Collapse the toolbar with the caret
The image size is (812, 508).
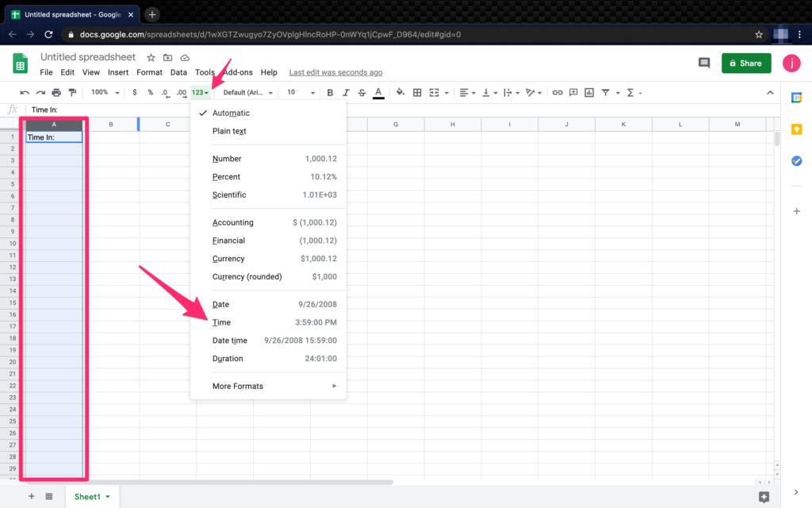click(770, 93)
